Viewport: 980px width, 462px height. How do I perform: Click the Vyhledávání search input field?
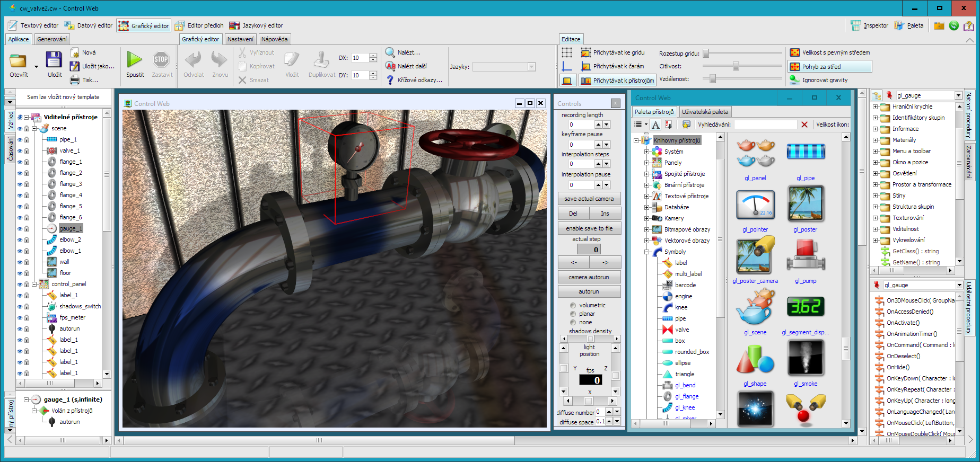[765, 125]
